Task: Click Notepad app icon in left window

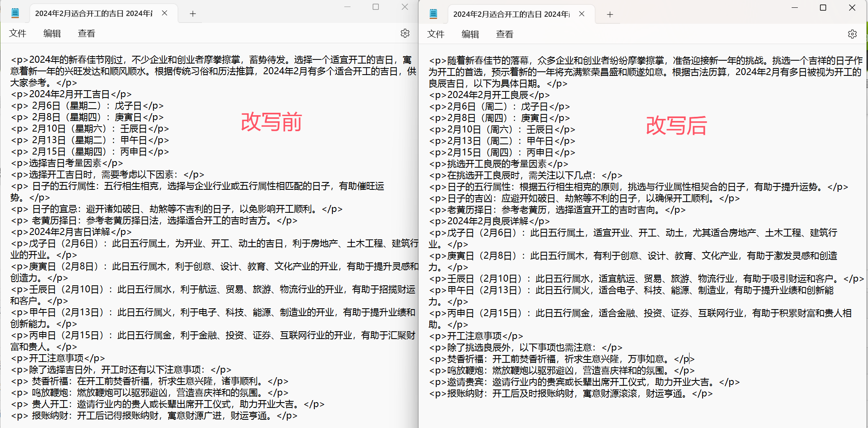Action: point(15,13)
